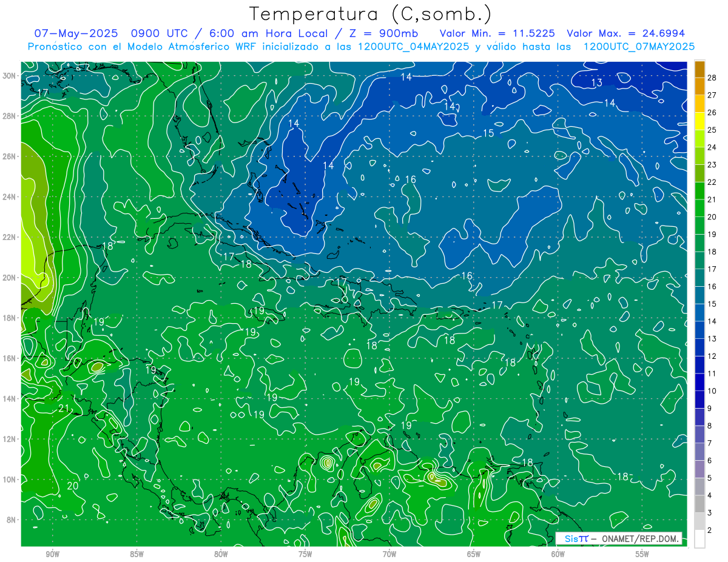The width and height of the screenshot is (728, 562).
Task: Click 'Valor Max. = 24.6994' readout
Action: (625, 33)
